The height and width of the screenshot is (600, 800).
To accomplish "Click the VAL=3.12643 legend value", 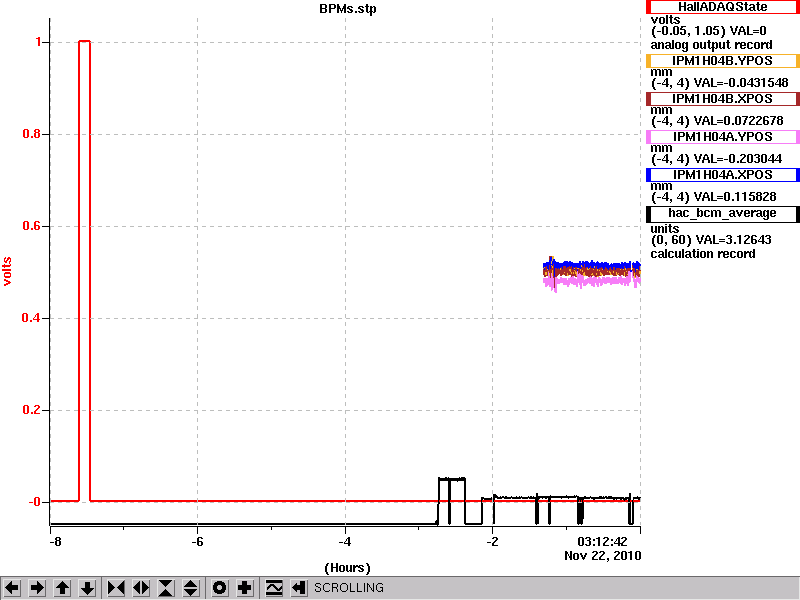I will pyautogui.click(x=731, y=240).
